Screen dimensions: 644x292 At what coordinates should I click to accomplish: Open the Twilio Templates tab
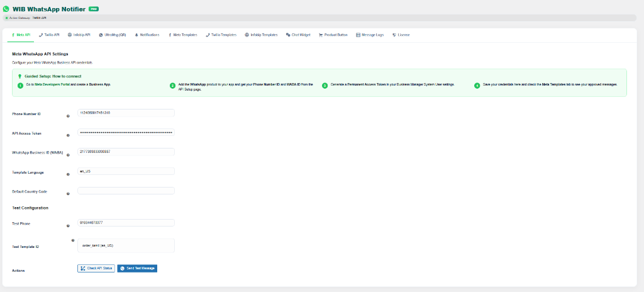[221, 35]
